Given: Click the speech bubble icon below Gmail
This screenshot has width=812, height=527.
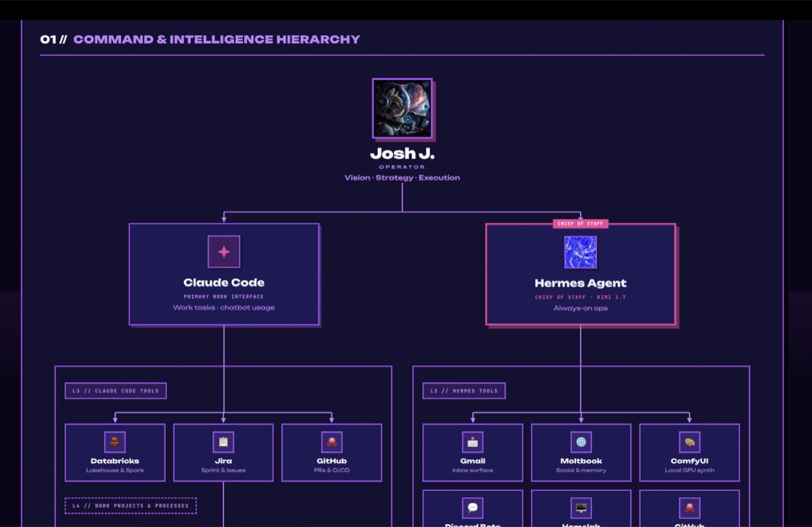Looking at the screenshot, I should [x=473, y=508].
